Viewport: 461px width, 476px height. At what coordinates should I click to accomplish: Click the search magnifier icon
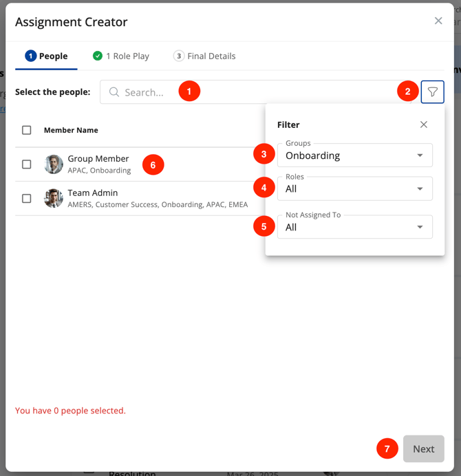point(114,92)
